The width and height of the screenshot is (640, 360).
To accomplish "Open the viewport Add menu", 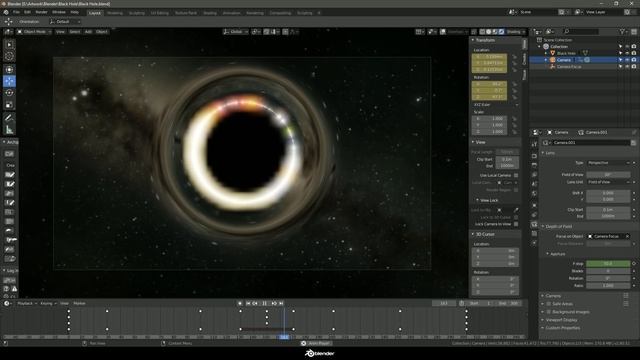I will pyautogui.click(x=88, y=31).
